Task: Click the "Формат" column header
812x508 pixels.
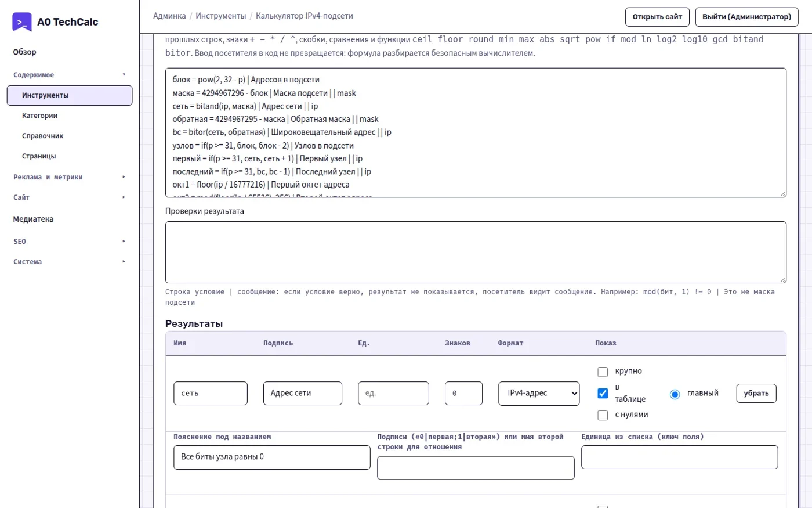Action: (x=510, y=343)
